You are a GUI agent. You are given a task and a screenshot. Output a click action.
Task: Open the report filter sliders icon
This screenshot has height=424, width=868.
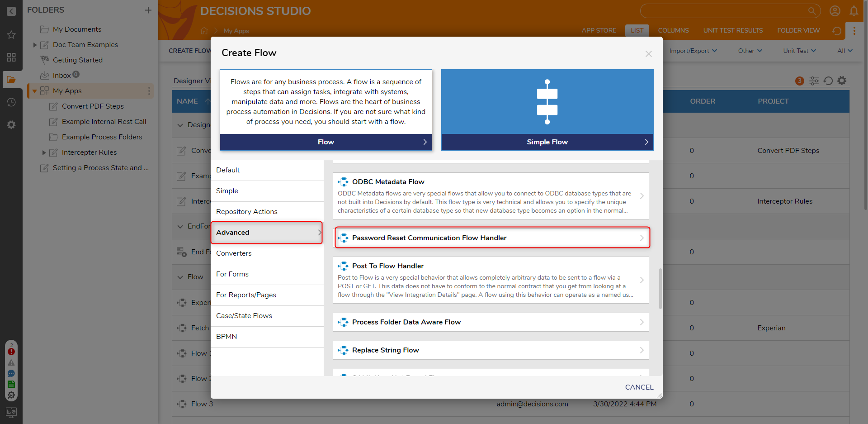[x=814, y=81]
